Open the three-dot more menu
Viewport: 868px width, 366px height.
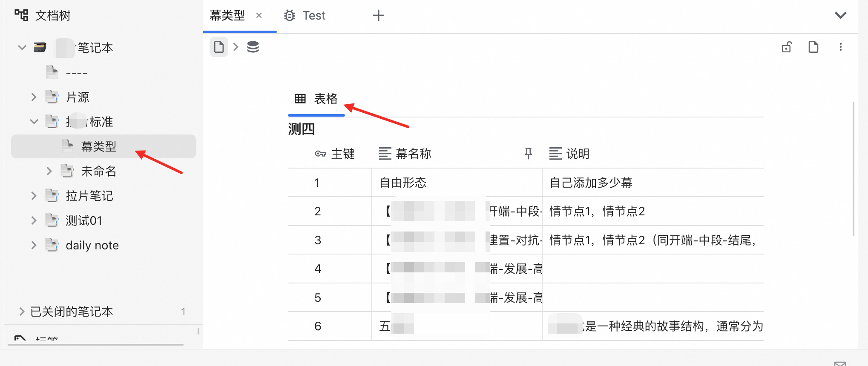(x=841, y=47)
